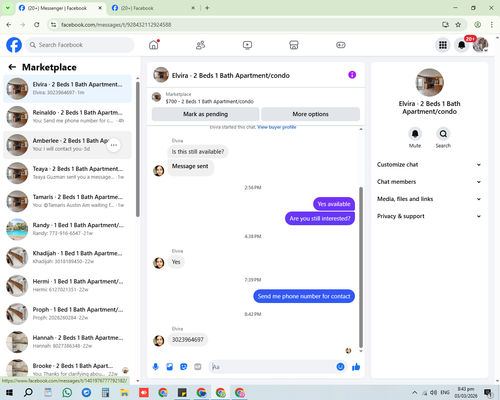Mute this chat with the bell icon
Screen dimensions: 500x400
[415, 134]
